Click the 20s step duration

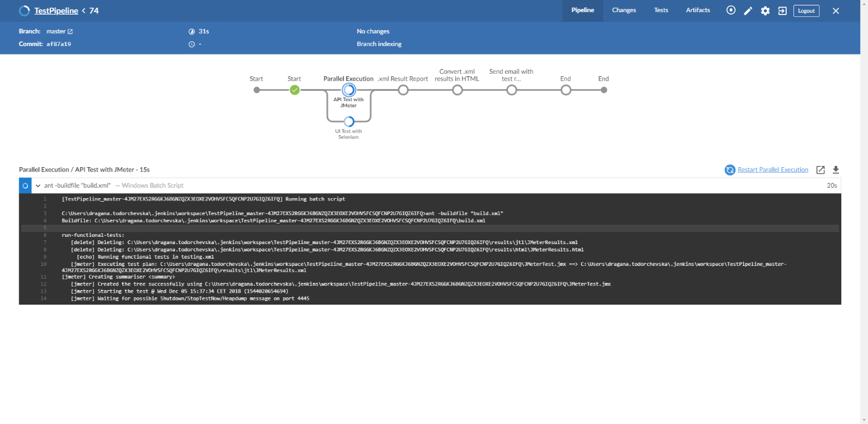click(832, 185)
